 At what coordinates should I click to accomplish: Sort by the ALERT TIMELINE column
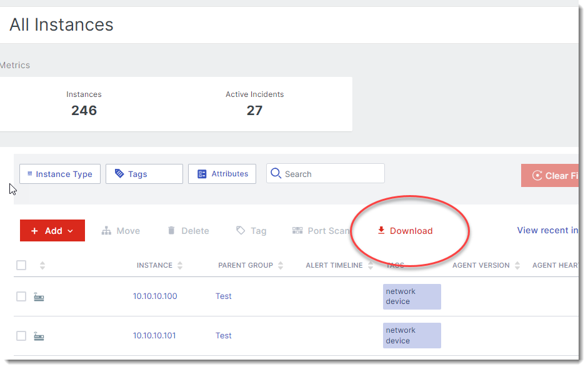371,265
